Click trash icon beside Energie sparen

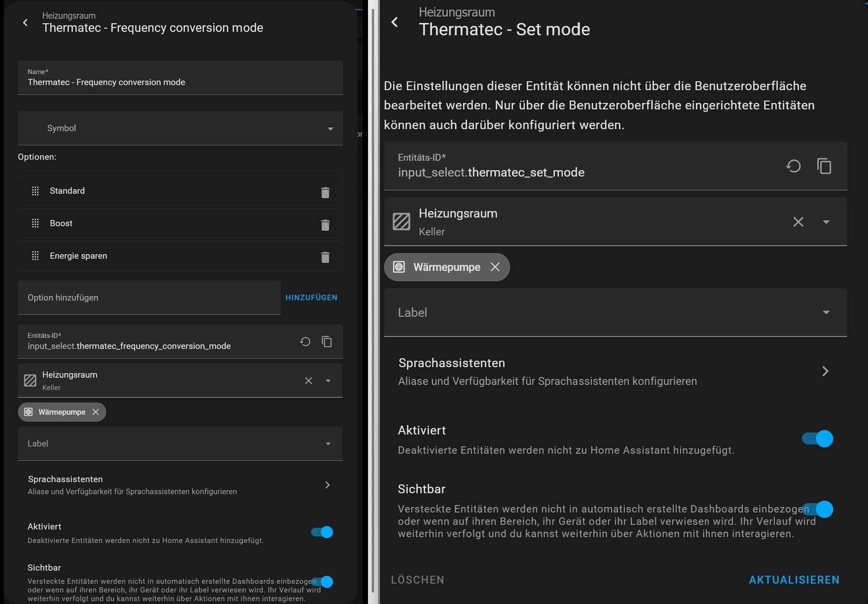coord(325,257)
